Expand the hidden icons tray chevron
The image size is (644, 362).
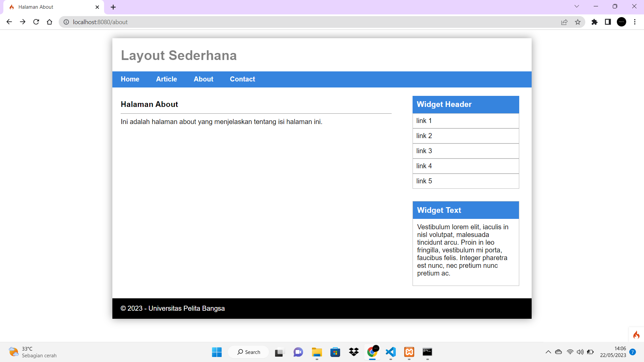(548, 352)
